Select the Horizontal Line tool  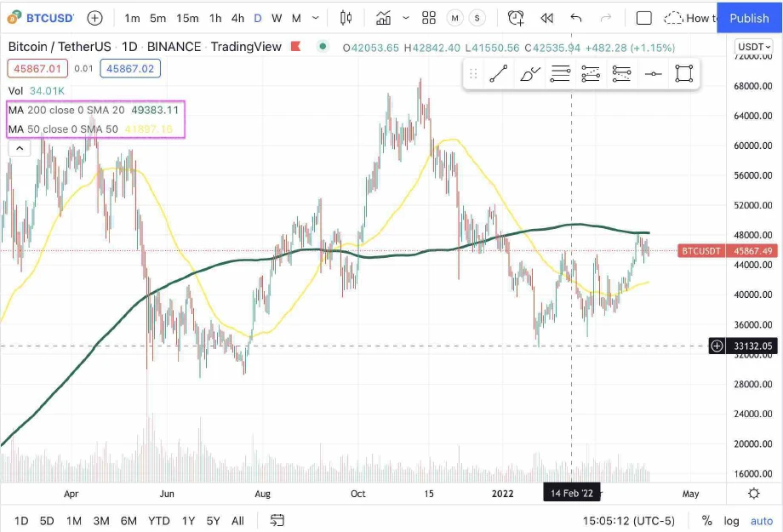pos(653,74)
